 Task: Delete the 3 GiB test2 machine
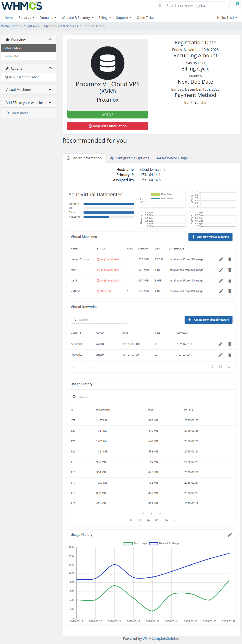[x=230, y=281]
